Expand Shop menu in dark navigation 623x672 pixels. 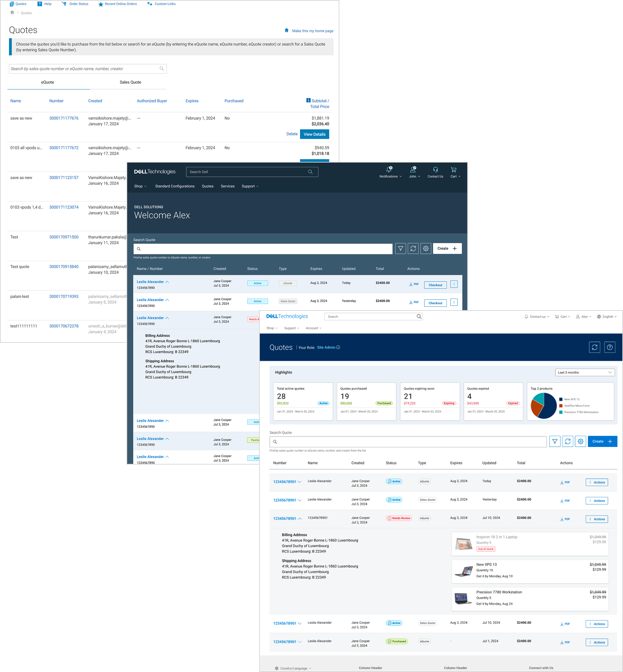[140, 186]
